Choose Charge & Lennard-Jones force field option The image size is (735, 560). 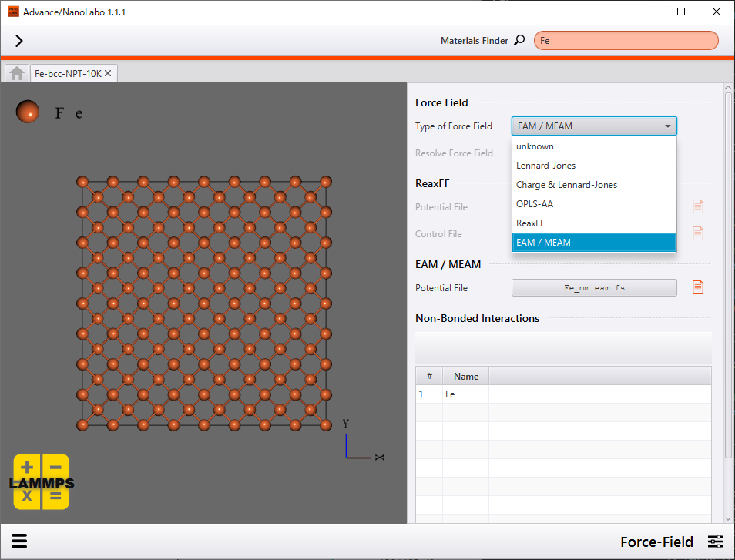pyautogui.click(x=594, y=185)
